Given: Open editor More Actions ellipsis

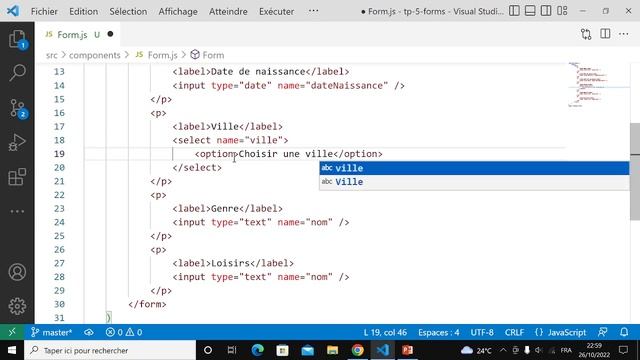Looking at the screenshot, I should (624, 34).
